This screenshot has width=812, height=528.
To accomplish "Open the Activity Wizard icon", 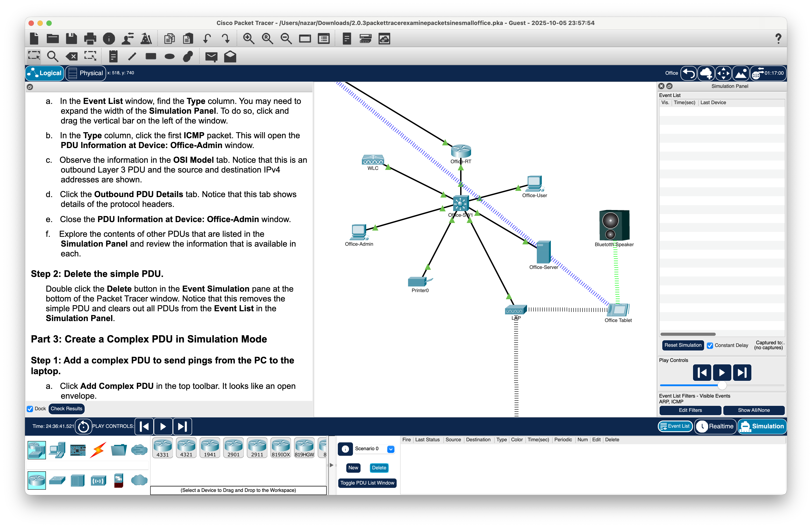I will pos(146,39).
